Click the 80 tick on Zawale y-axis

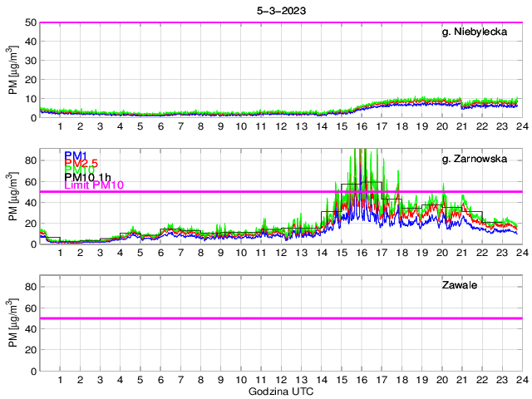[31, 286]
